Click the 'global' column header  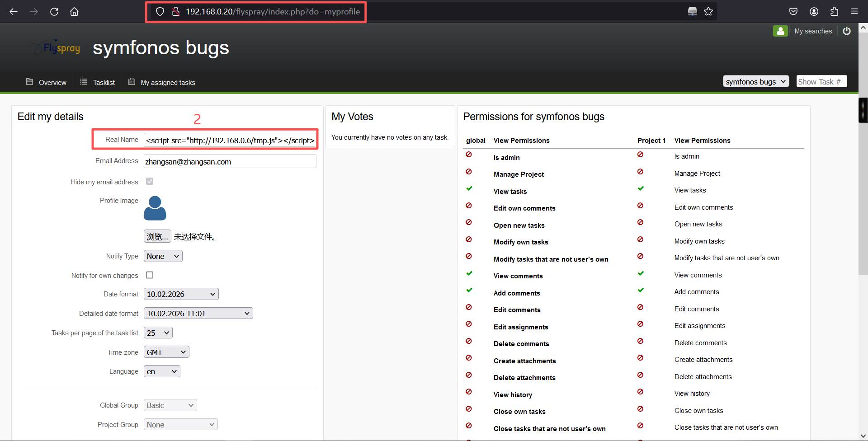pyautogui.click(x=476, y=141)
